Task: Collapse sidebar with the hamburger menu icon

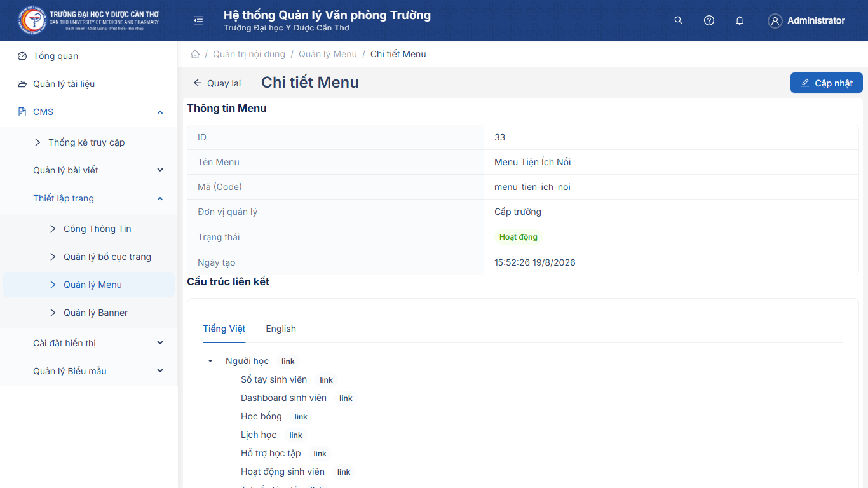Action: (x=198, y=20)
